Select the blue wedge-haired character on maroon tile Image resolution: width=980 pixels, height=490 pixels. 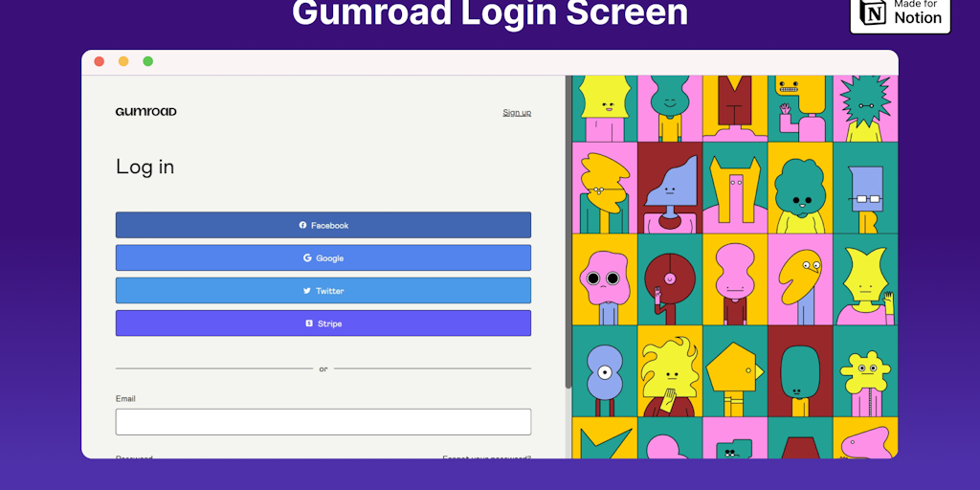coord(670,189)
